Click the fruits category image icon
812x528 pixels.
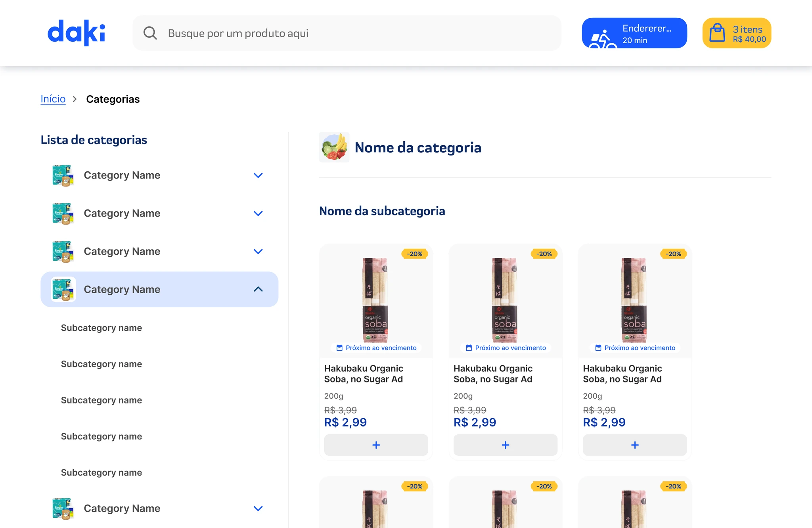coord(334,147)
